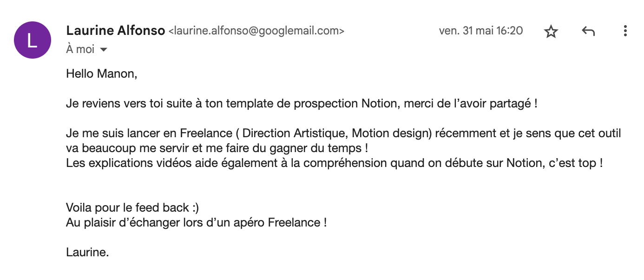Screen dimensions: 644x280
Task: Expand recipient details arrow next to À moi
Action: pyautogui.click(x=104, y=49)
